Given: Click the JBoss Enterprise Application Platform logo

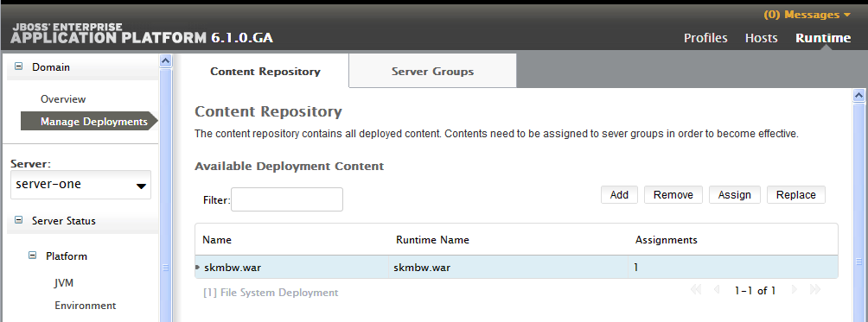Looking at the screenshot, I should [x=141, y=35].
